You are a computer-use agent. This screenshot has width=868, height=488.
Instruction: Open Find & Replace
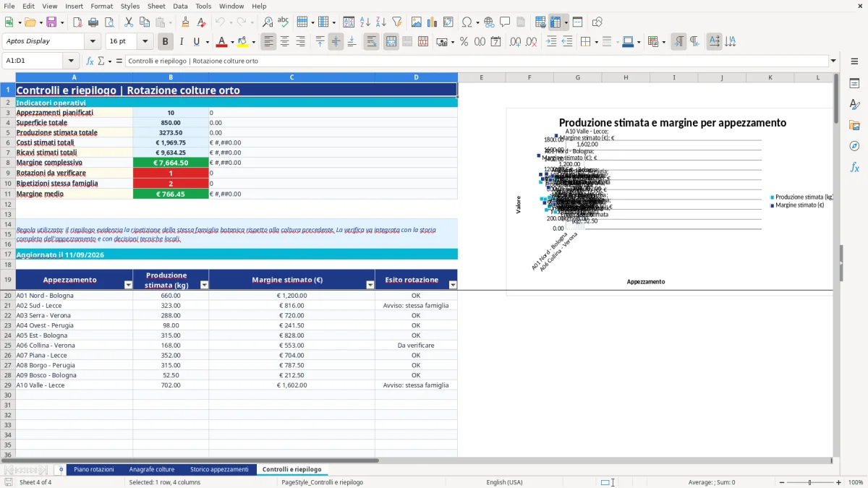tap(268, 22)
